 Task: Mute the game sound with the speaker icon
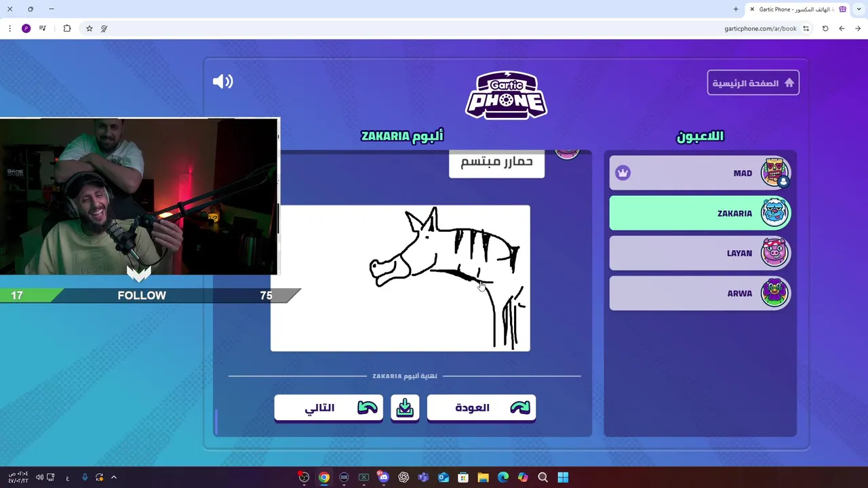click(222, 81)
